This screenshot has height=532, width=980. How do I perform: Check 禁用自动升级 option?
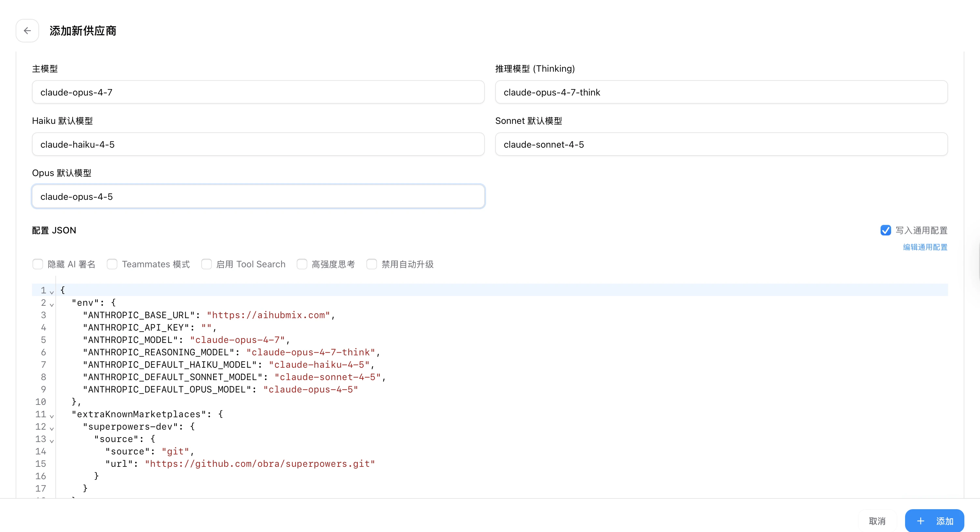pyautogui.click(x=371, y=264)
